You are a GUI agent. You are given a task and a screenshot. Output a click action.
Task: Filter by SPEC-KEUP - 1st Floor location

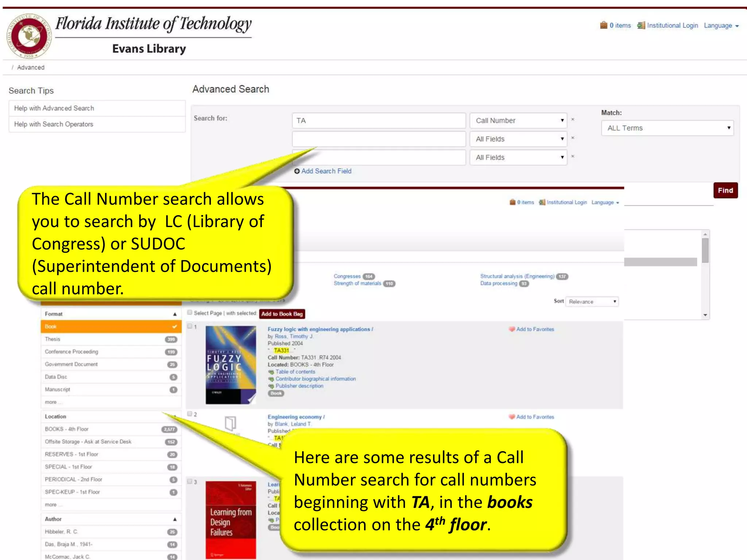[111, 492]
